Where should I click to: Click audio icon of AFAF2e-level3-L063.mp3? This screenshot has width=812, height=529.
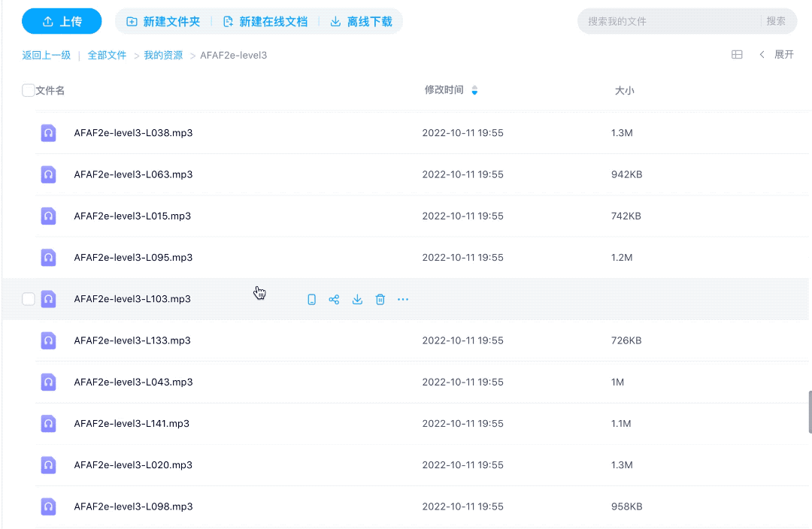48,174
